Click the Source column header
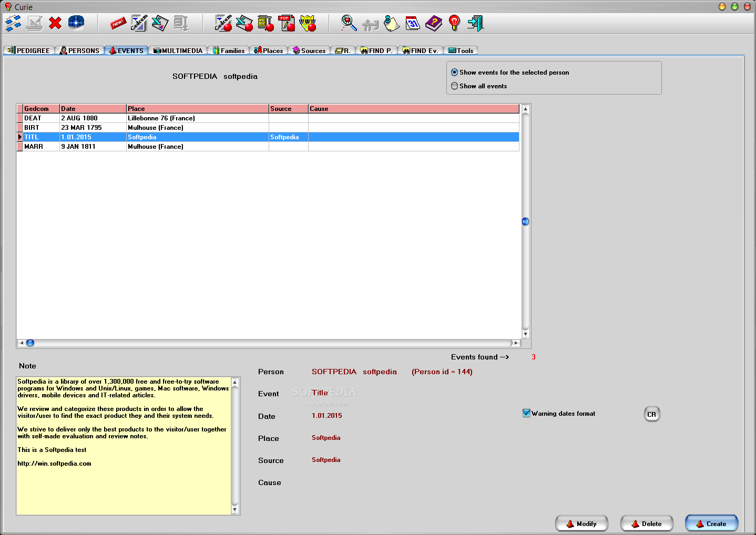756x535 pixels. pos(289,109)
